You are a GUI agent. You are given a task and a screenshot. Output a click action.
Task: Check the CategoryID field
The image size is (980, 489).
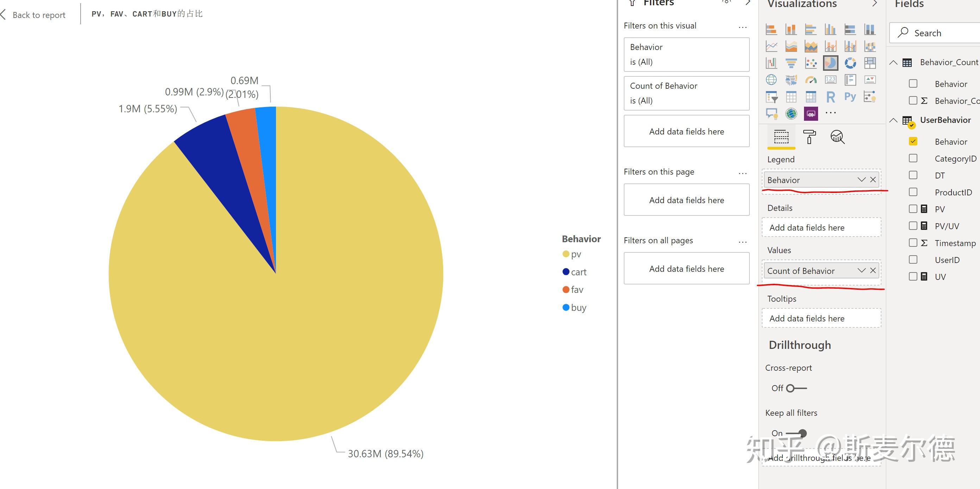click(913, 158)
